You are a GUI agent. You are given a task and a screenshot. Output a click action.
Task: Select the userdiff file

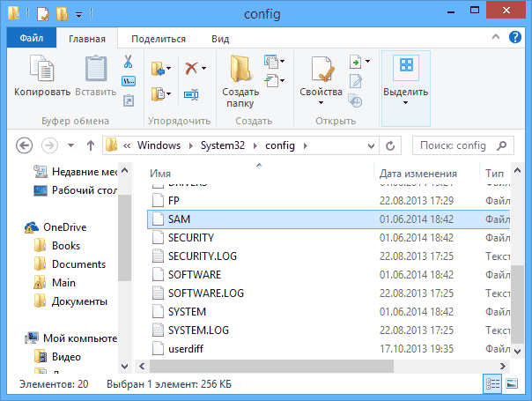click(329, 349)
